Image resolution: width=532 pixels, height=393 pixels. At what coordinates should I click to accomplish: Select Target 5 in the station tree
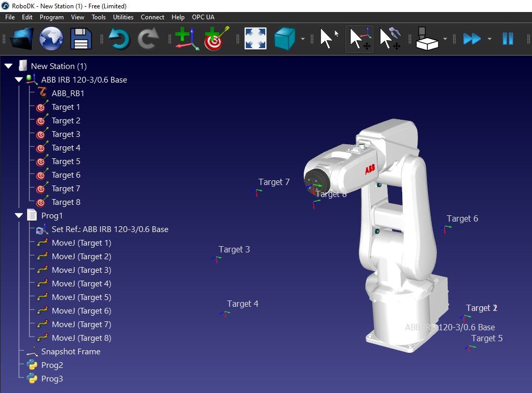click(66, 161)
